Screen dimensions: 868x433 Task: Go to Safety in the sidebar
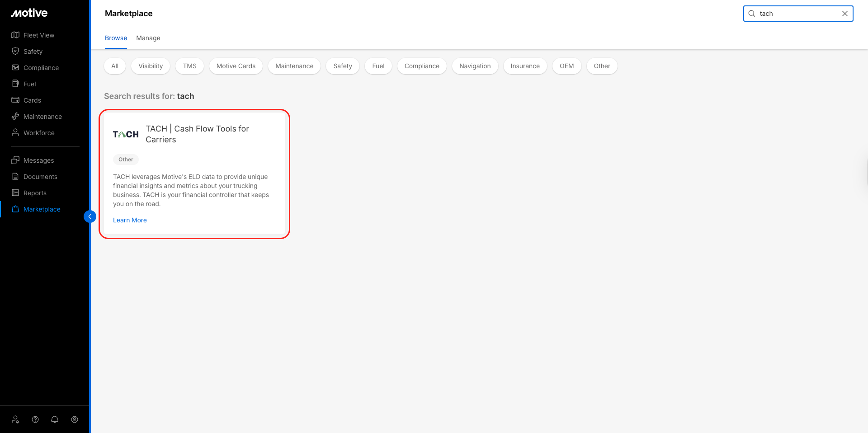(33, 52)
